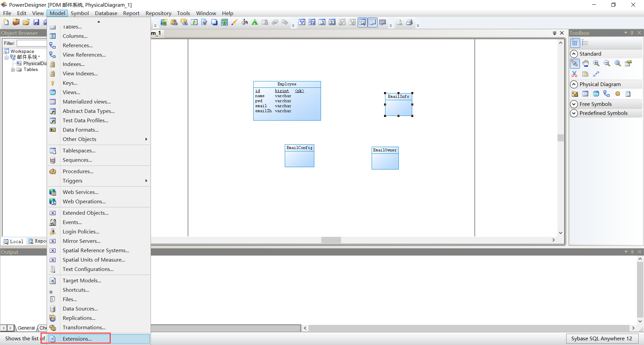Select the EmailOwner table symbol

pos(385,158)
